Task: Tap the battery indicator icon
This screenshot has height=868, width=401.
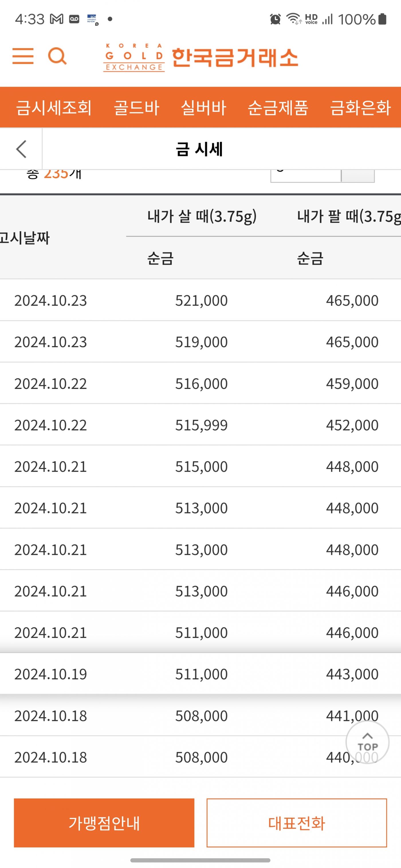Action: coord(382,19)
